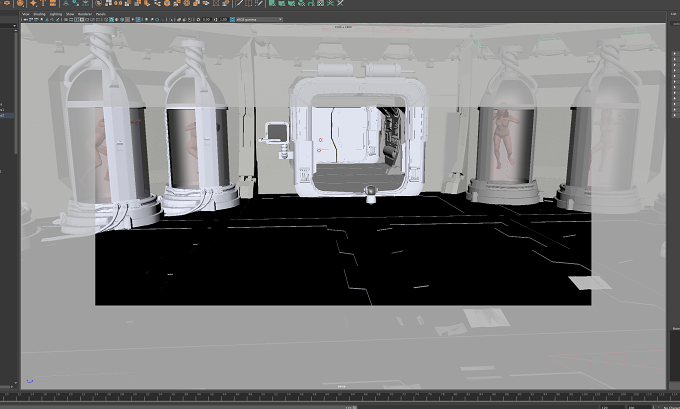Click the orange four-point star shelf icon
The image size is (680, 409).
tap(33, 3)
